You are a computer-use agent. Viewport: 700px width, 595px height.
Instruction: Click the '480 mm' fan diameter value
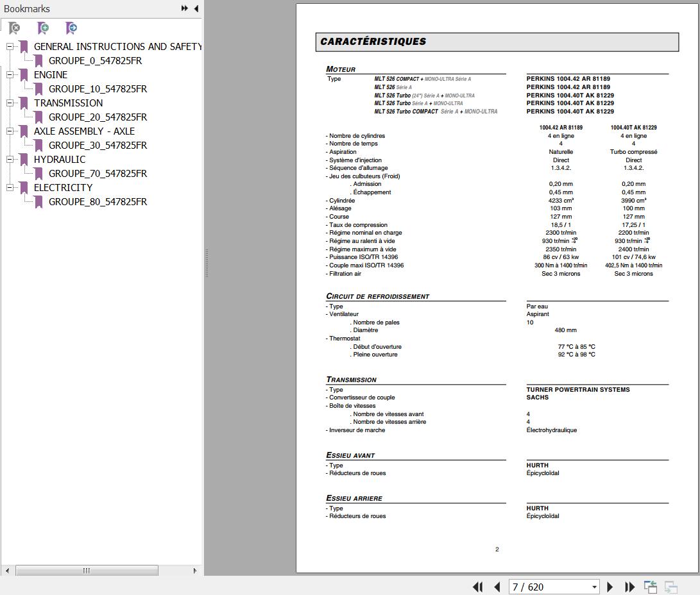click(x=566, y=330)
